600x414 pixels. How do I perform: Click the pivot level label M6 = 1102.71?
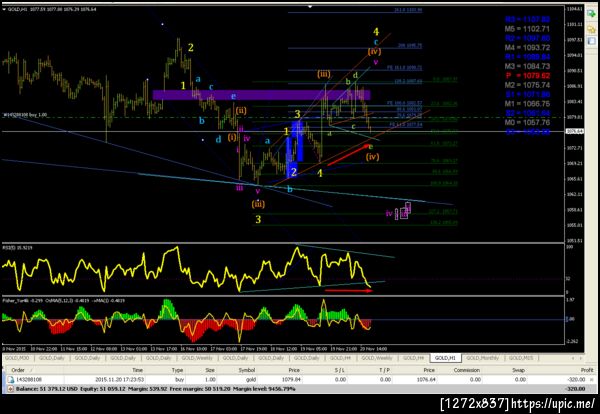click(x=527, y=29)
